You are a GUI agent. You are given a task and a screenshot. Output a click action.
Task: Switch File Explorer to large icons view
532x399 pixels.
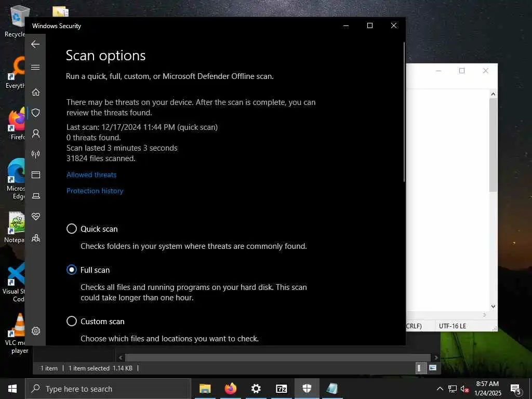[x=433, y=368]
